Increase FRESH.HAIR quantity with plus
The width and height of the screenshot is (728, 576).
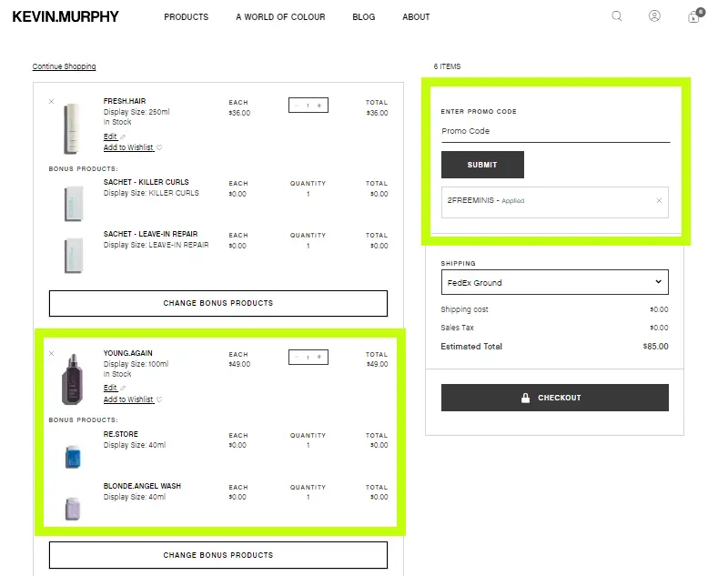[x=319, y=106]
